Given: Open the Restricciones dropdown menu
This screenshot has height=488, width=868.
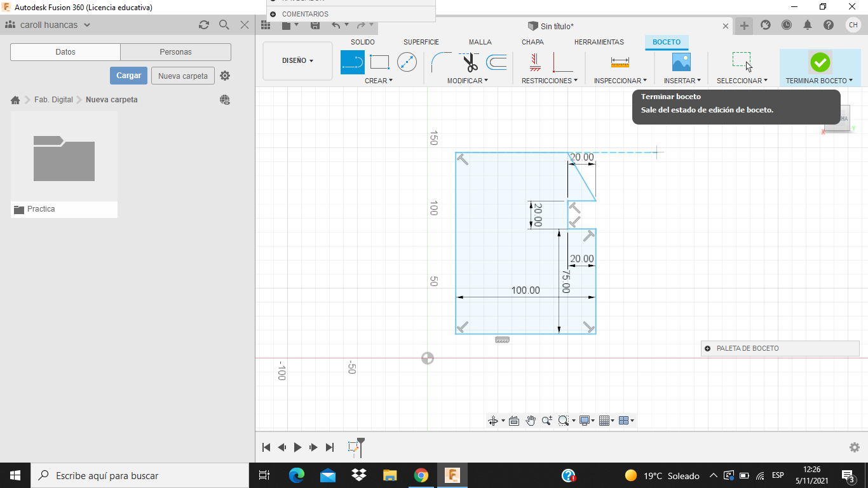Looking at the screenshot, I should click(550, 81).
